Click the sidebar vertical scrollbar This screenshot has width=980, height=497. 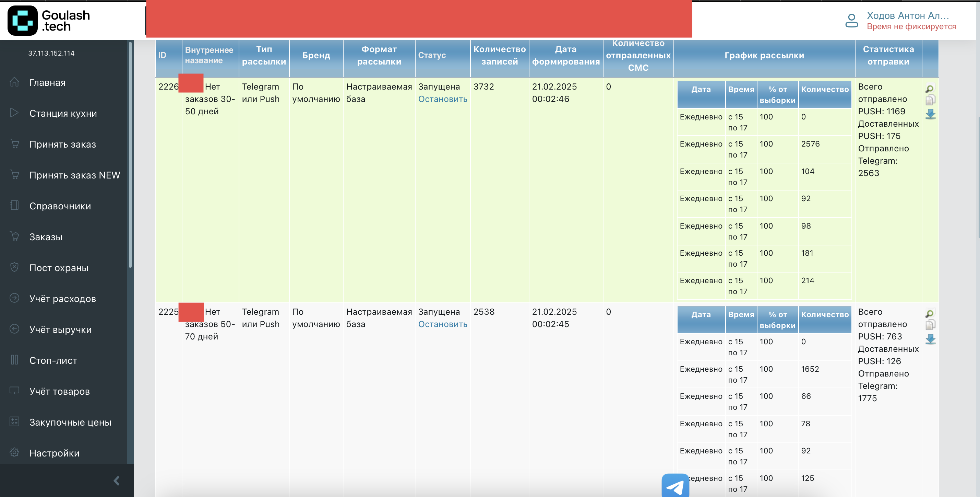pos(130,154)
